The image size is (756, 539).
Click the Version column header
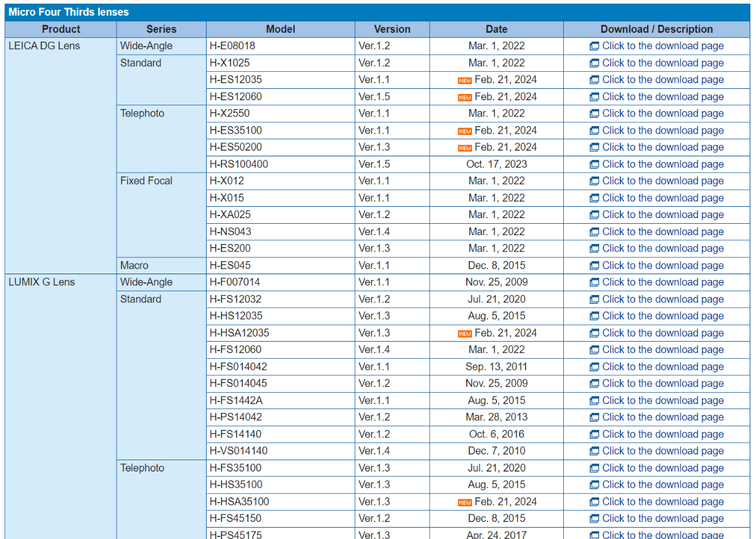point(392,29)
